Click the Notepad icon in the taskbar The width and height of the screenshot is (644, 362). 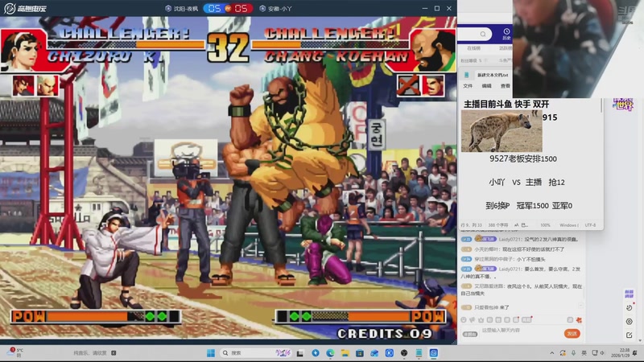pyautogui.click(x=419, y=353)
